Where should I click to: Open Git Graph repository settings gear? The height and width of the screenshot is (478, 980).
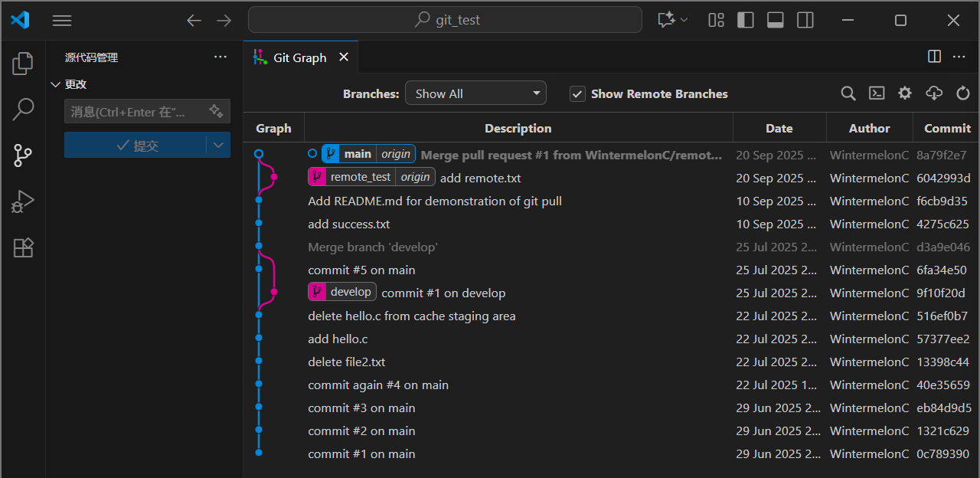pos(905,93)
